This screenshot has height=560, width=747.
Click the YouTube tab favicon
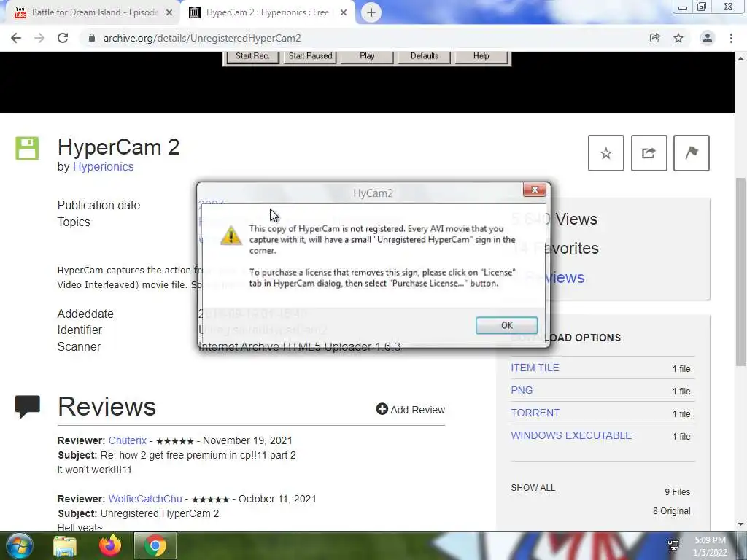[x=20, y=12]
